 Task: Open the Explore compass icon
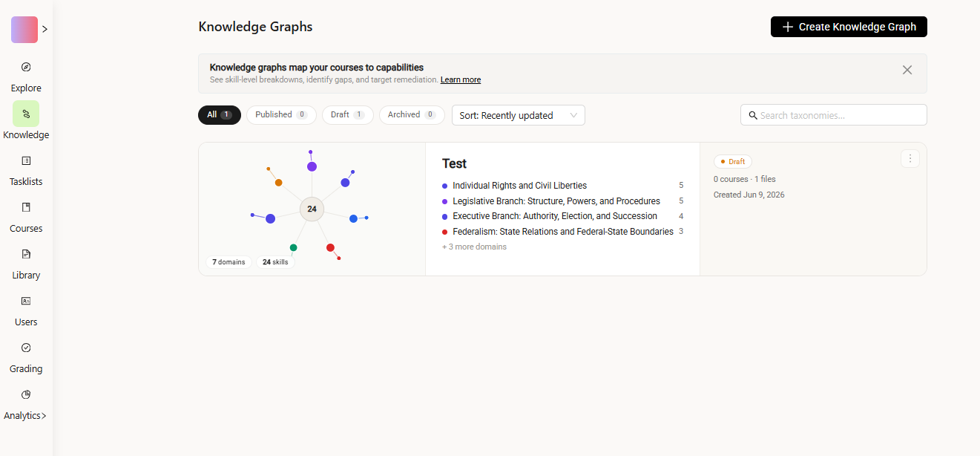(26, 67)
